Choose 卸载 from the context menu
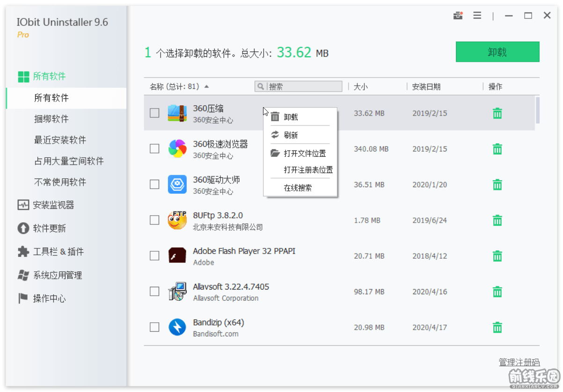The image size is (563, 392). pyautogui.click(x=300, y=117)
